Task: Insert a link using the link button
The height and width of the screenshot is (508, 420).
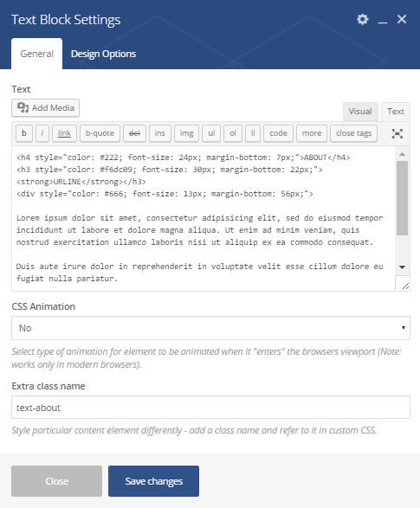Action: tap(64, 133)
